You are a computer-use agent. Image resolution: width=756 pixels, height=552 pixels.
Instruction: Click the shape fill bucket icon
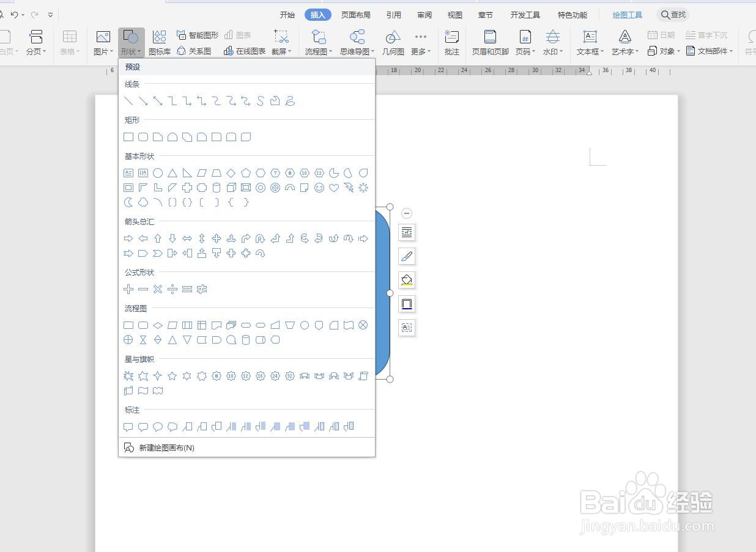tap(407, 280)
